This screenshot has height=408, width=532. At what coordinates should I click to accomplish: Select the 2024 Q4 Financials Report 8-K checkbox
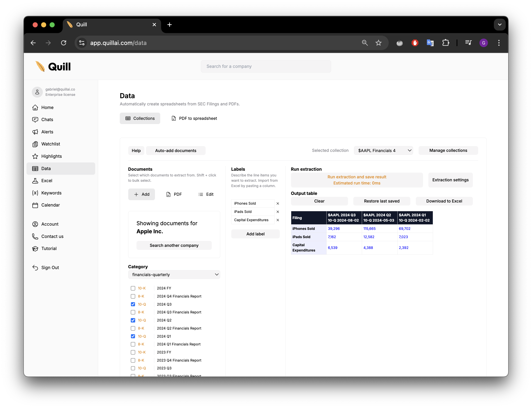coord(133,296)
